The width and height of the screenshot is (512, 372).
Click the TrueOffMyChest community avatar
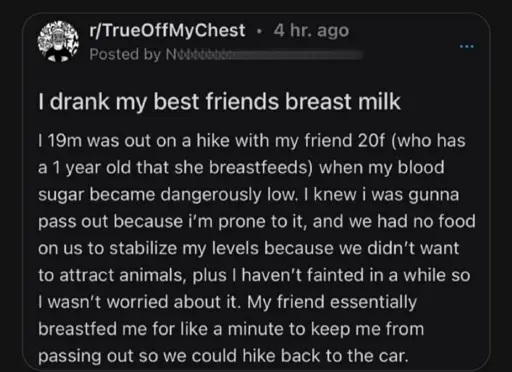point(58,42)
